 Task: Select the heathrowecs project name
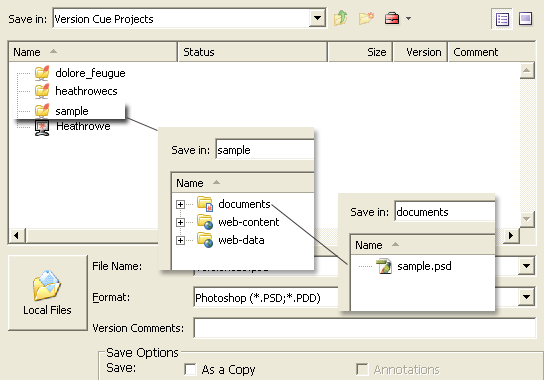(86, 91)
